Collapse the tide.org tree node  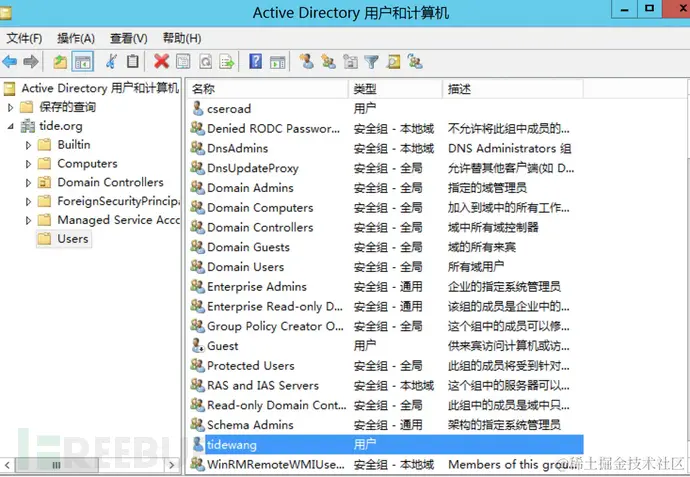11,126
